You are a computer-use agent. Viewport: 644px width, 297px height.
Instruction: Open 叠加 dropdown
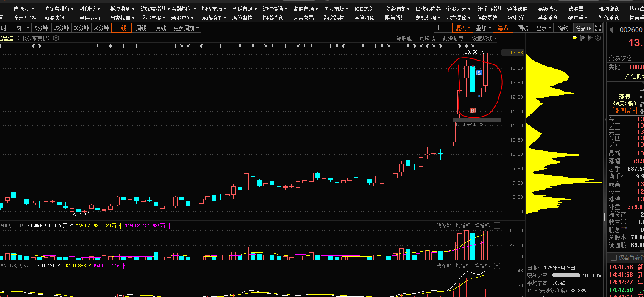click(x=483, y=28)
